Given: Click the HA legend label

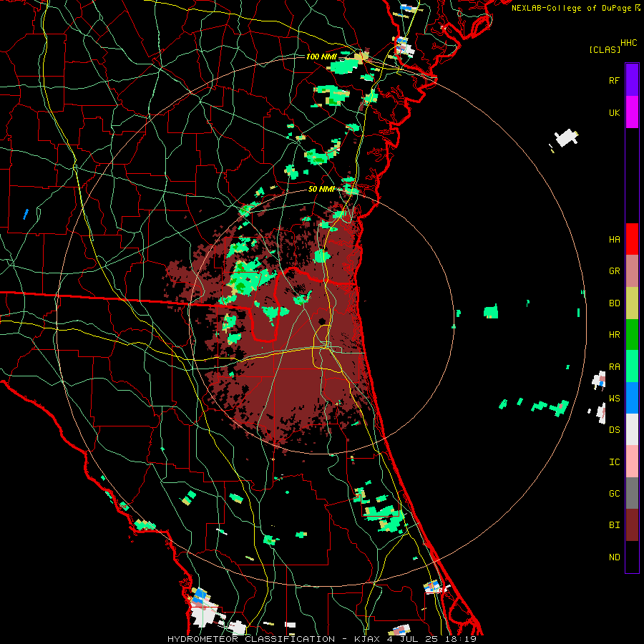Looking at the screenshot, I should pyautogui.click(x=614, y=239).
